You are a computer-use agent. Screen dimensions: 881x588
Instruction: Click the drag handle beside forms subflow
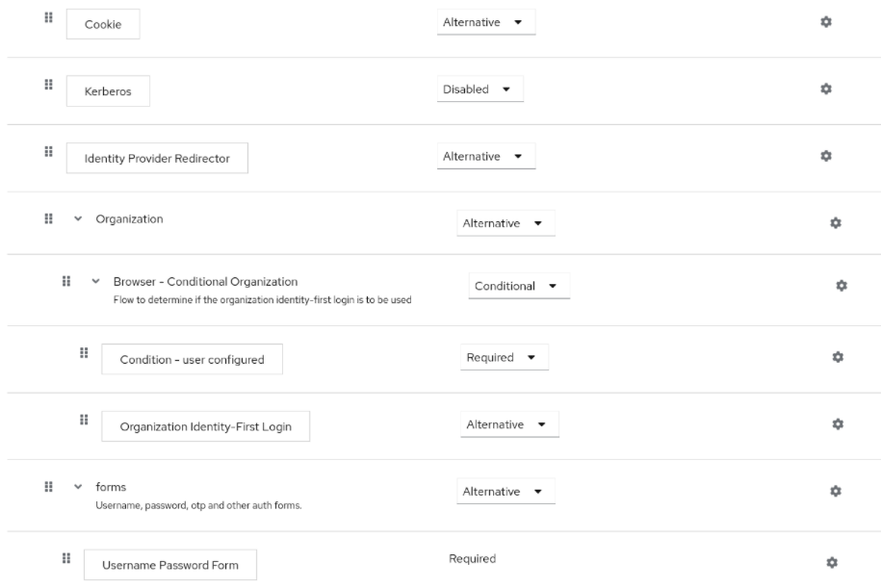tap(47, 488)
